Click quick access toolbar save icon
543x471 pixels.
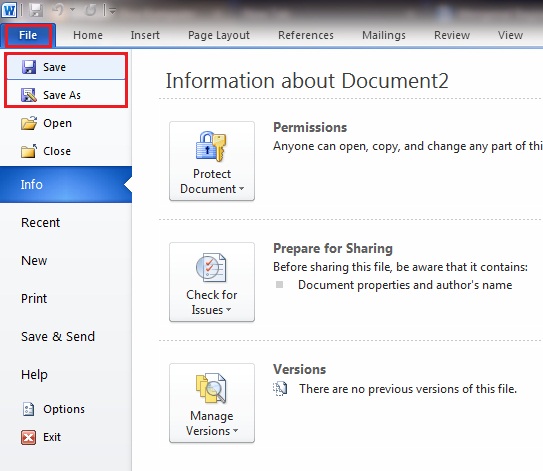click(x=36, y=10)
